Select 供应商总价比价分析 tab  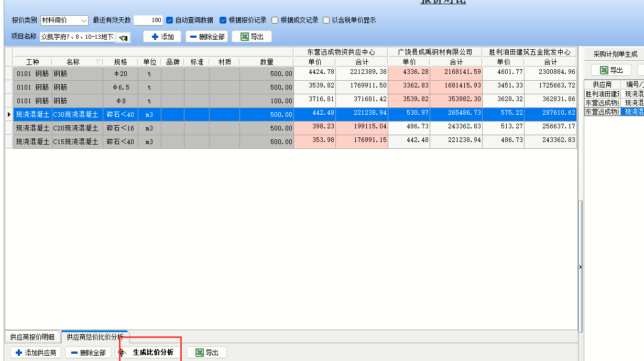pos(94,337)
